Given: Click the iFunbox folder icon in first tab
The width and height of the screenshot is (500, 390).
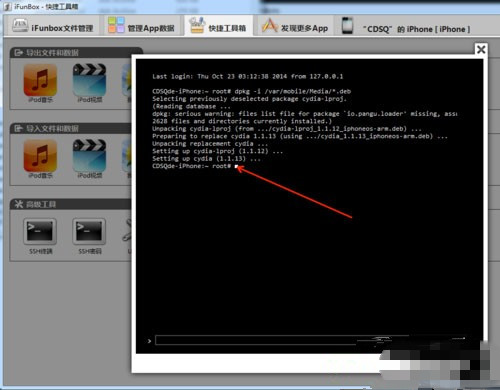Looking at the screenshot, I should (x=20, y=26).
